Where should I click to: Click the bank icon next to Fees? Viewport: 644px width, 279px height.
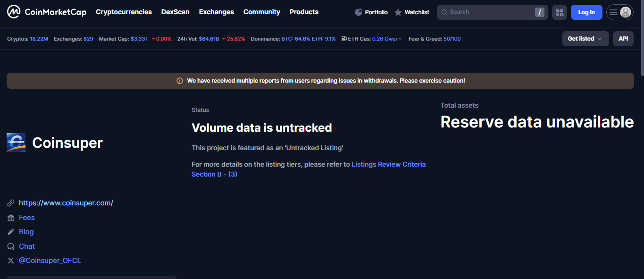pyautogui.click(x=11, y=218)
